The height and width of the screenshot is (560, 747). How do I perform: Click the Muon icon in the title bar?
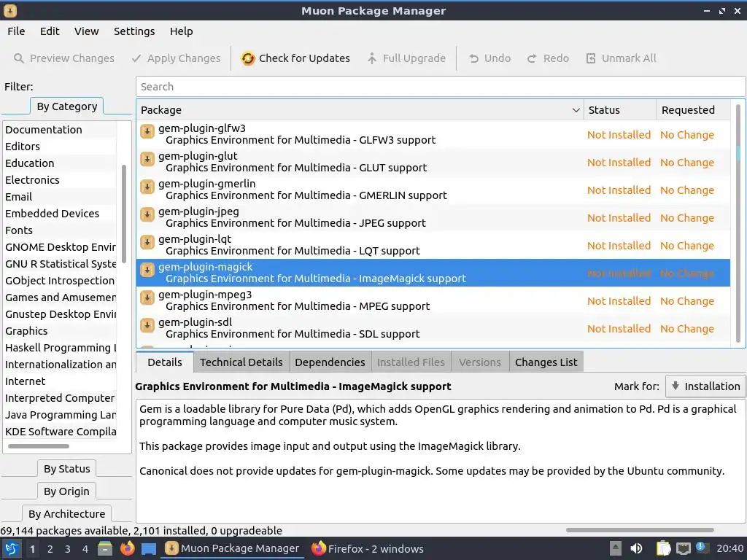(x=9, y=10)
